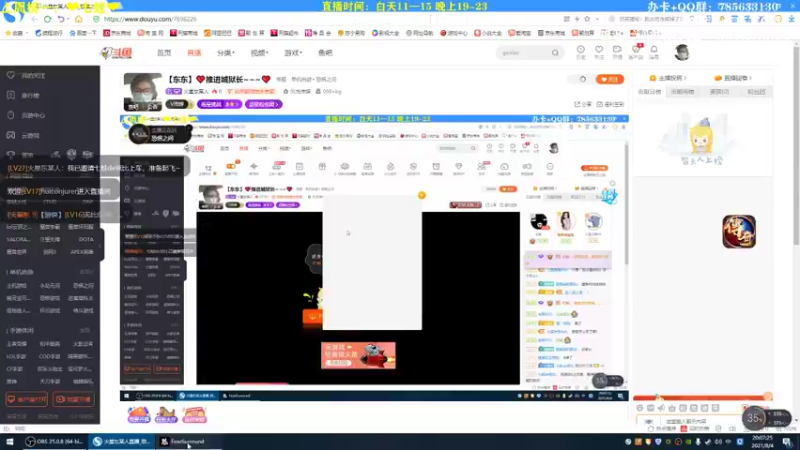Select the 直播 nav item
This screenshot has width=800, height=450.
point(194,53)
